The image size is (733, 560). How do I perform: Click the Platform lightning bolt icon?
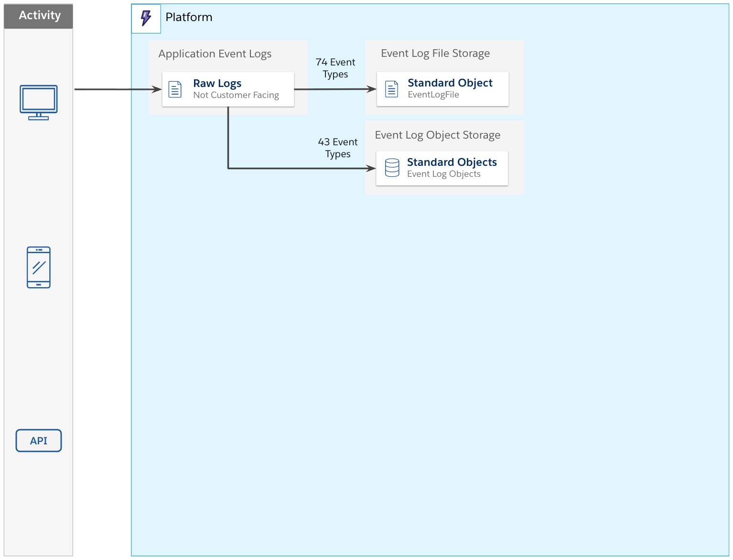click(146, 18)
